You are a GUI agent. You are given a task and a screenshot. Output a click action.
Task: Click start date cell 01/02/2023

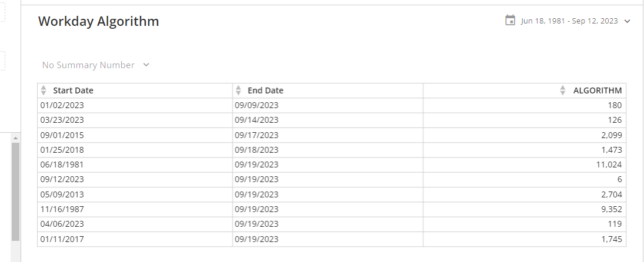[62, 106]
